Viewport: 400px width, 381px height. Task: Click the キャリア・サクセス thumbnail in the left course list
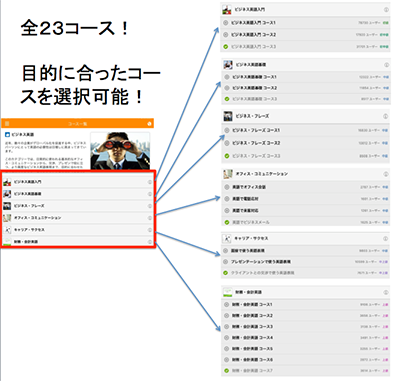coord(7,230)
